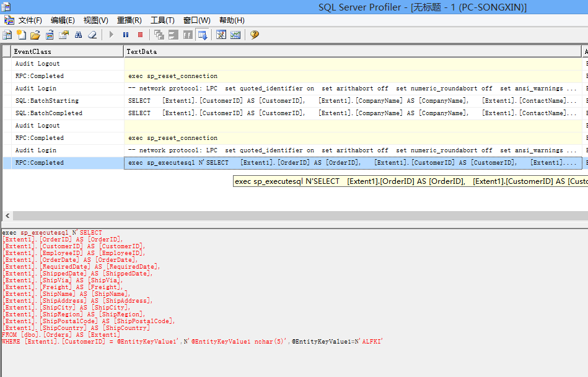
Task: Open a trace file via folder icon
Action: click(x=35, y=35)
